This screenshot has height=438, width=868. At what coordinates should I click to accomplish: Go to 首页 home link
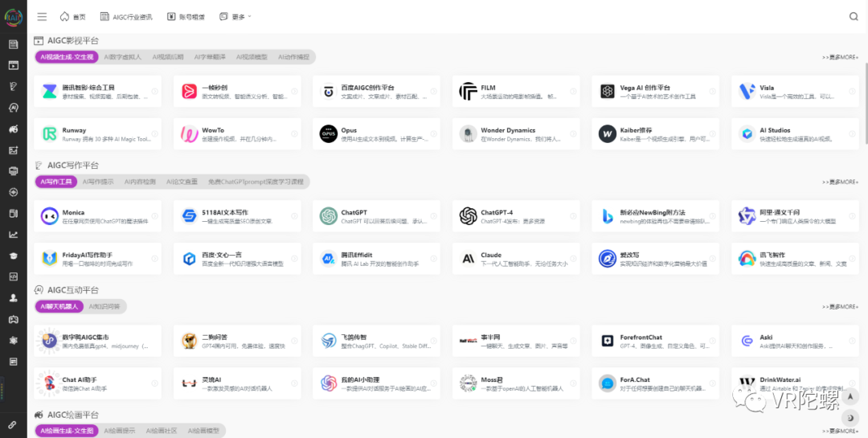click(x=72, y=16)
